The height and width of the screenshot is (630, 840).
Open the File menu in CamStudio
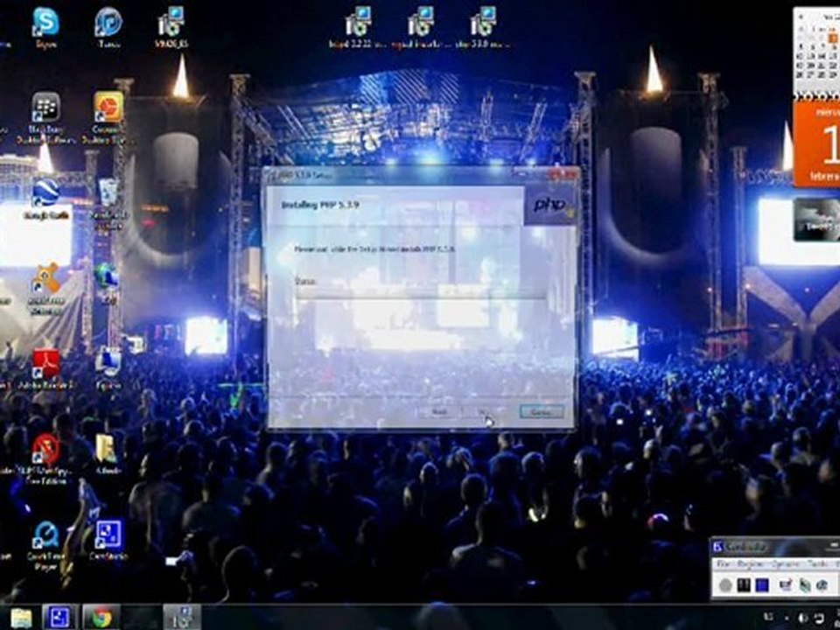(x=724, y=564)
